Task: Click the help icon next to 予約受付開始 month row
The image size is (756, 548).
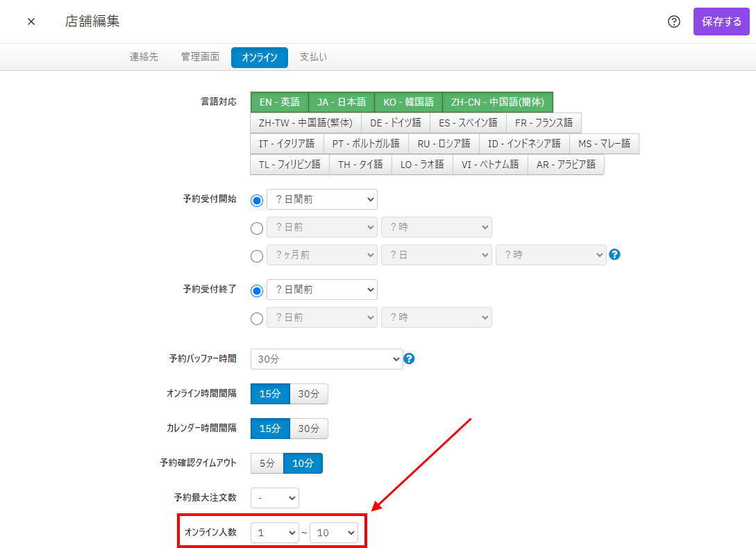Action: tap(615, 254)
